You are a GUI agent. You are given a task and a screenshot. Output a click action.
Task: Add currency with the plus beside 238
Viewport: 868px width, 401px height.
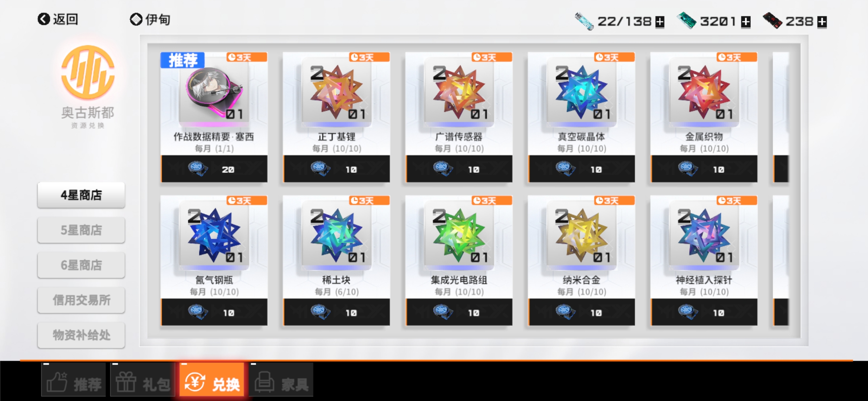coord(822,22)
